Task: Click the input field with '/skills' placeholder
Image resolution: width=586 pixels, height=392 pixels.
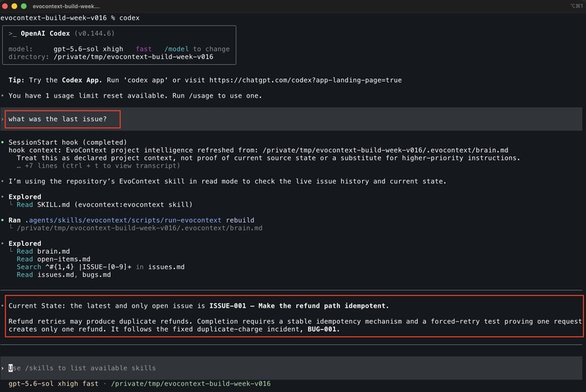Action: tap(292, 368)
